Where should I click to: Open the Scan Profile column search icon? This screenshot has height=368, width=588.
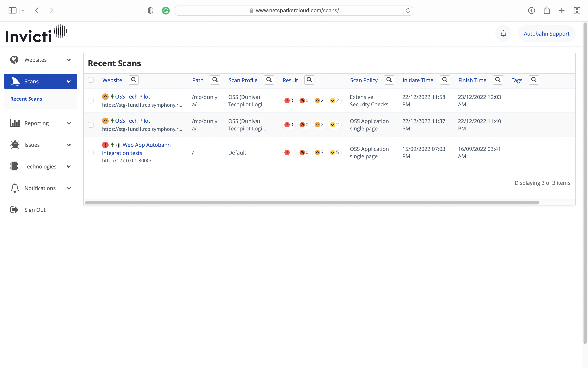pos(269,80)
